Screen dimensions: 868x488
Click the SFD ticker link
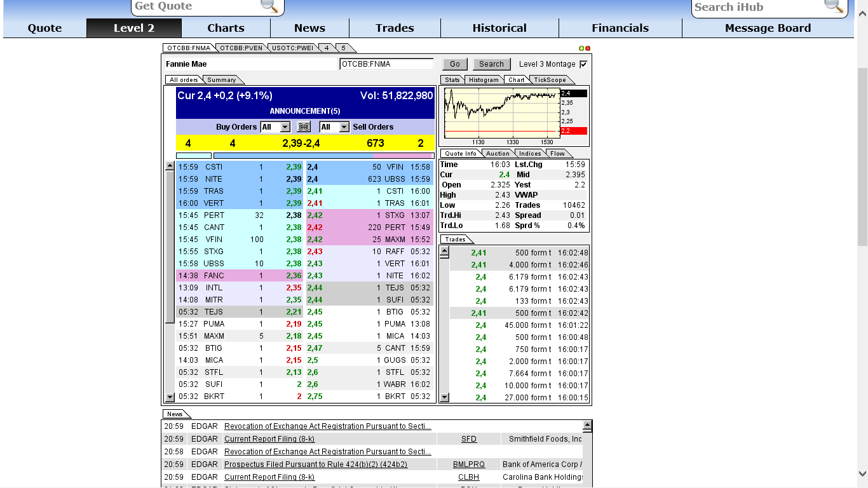point(469,439)
